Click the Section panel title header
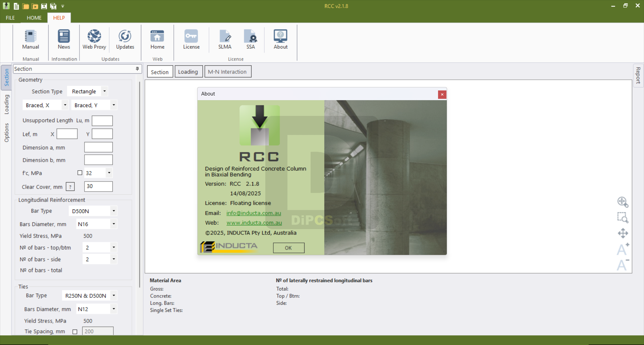 click(77, 69)
